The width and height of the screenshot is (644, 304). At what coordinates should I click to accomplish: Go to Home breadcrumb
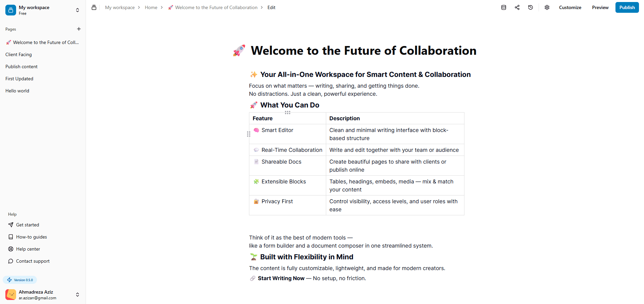(151, 7)
